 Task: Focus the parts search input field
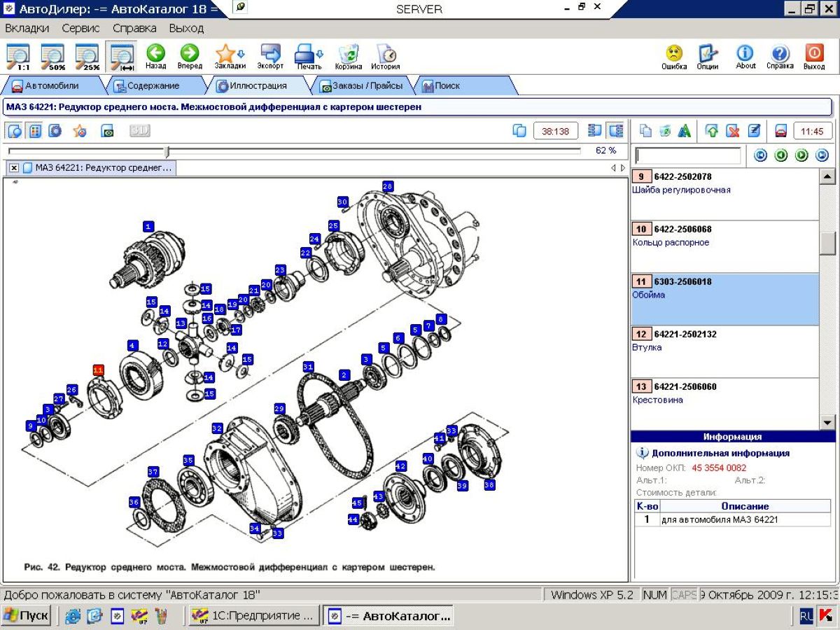[x=688, y=155]
